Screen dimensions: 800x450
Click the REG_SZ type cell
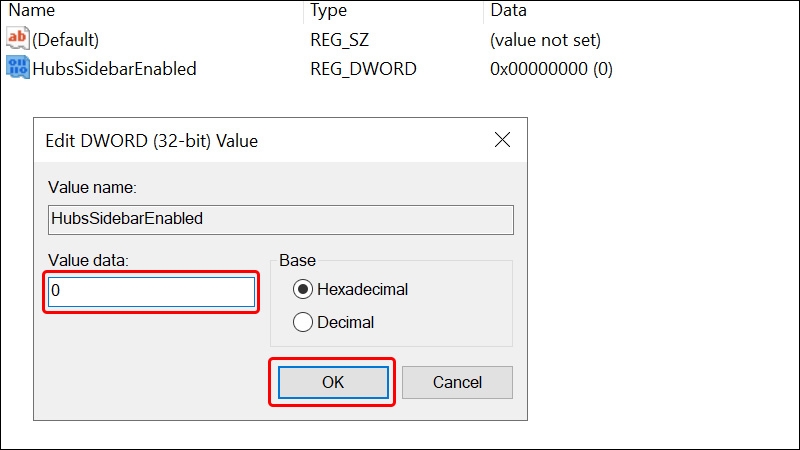pos(339,40)
